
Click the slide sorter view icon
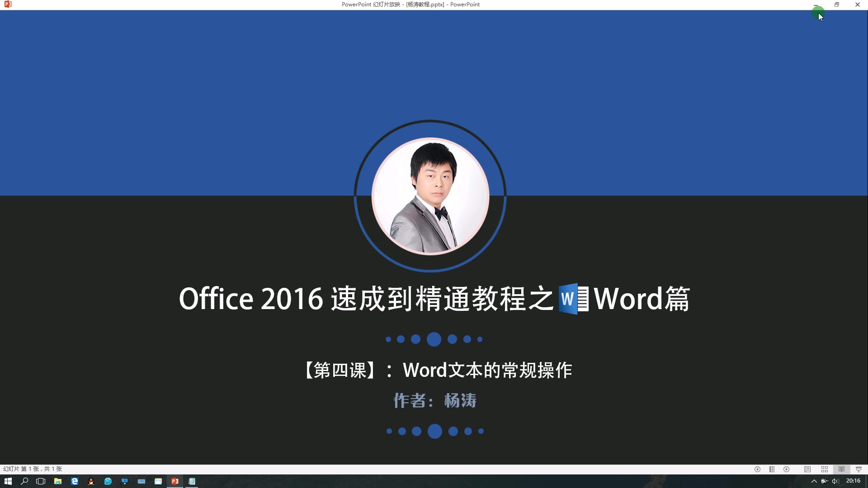click(x=824, y=469)
